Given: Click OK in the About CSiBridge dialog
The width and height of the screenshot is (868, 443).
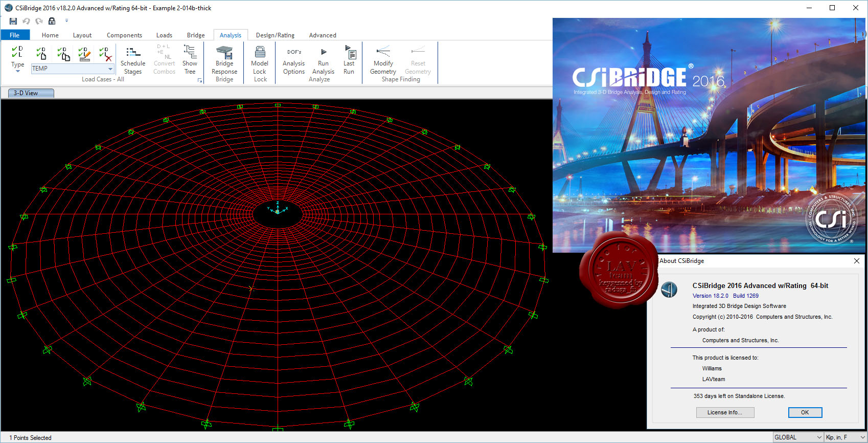Looking at the screenshot, I should tap(805, 412).
